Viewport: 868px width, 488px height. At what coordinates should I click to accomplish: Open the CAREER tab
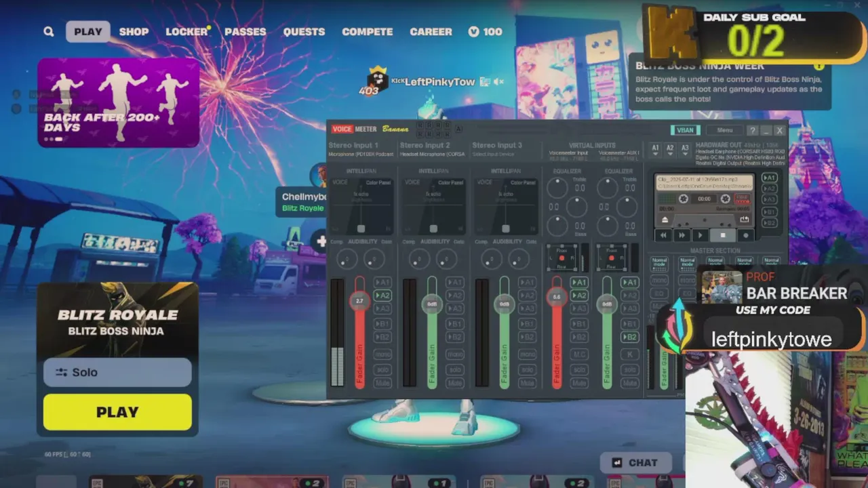(431, 32)
